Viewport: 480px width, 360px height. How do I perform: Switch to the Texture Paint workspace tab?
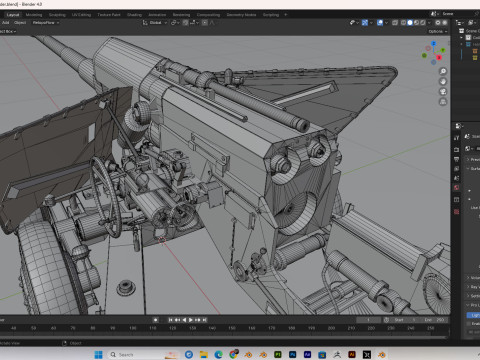[x=109, y=15]
